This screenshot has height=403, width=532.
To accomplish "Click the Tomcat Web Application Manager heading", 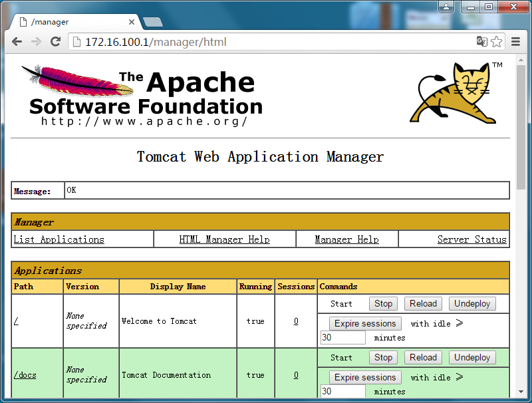I will (x=260, y=156).
